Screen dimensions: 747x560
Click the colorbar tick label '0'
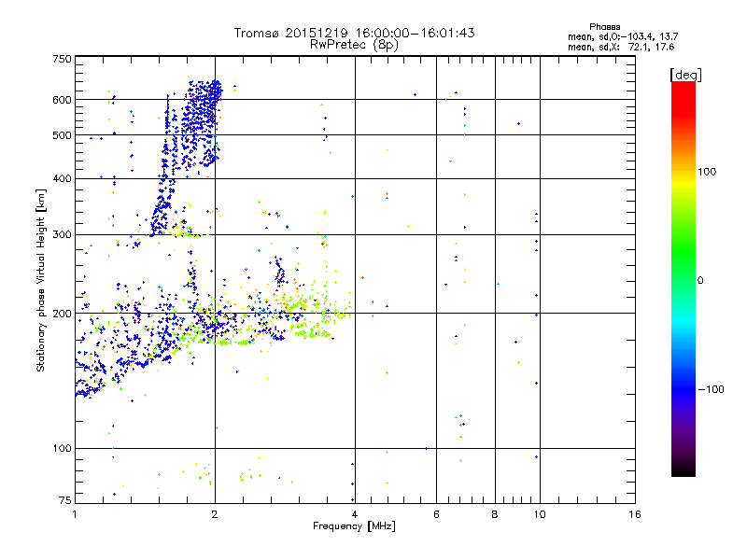click(700, 281)
